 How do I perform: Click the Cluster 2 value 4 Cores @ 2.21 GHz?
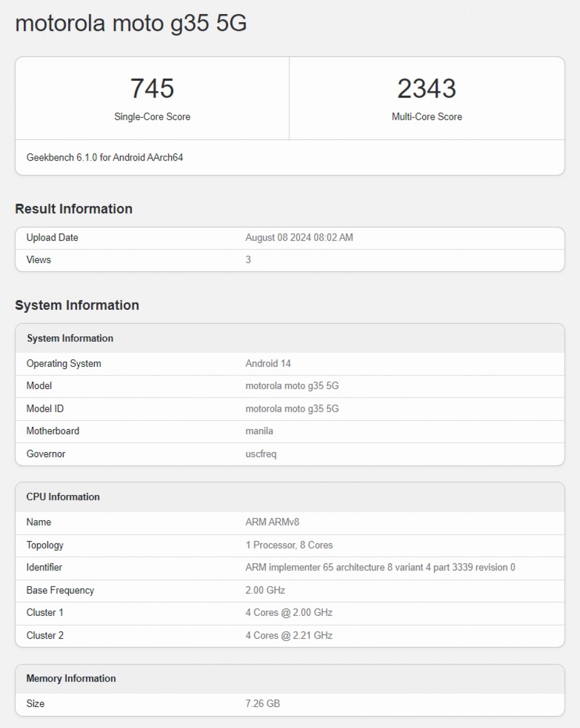click(x=289, y=635)
